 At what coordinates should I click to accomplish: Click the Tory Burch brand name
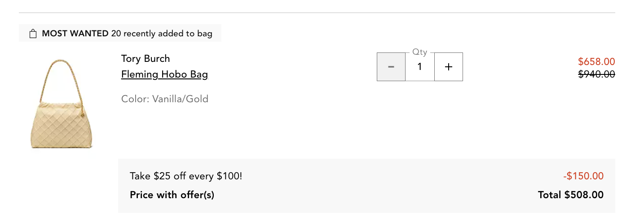[146, 59]
